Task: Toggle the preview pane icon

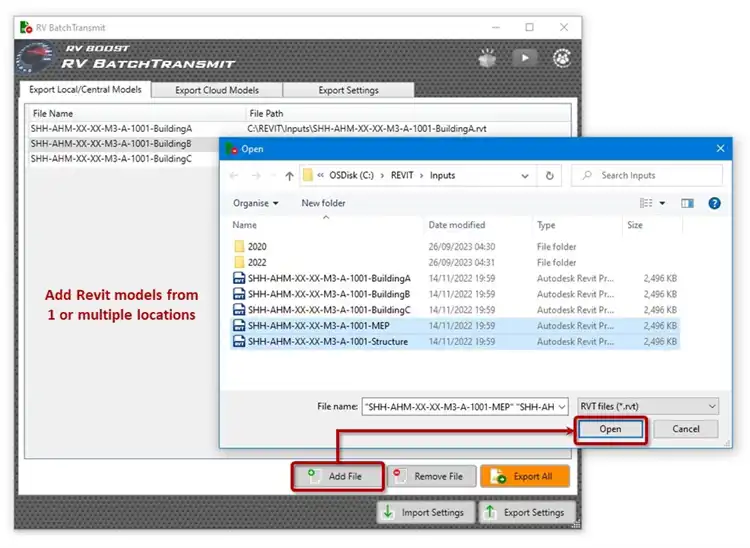Action: [687, 203]
